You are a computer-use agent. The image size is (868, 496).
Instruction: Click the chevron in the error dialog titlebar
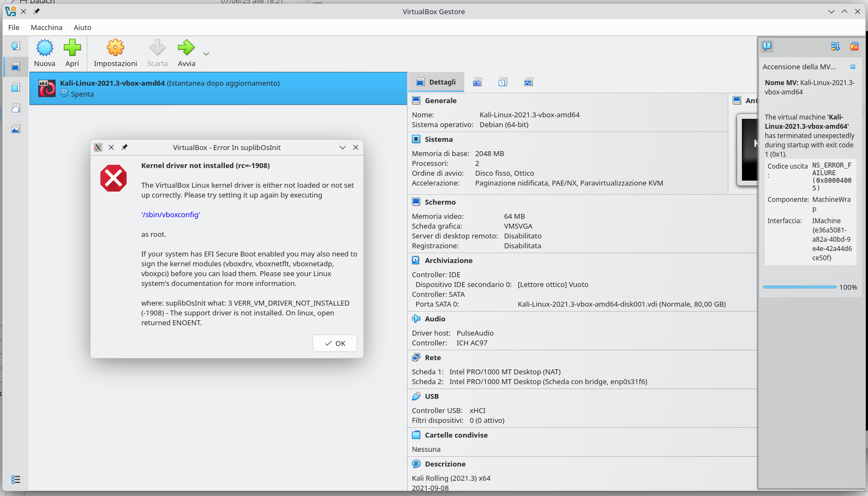click(x=343, y=147)
